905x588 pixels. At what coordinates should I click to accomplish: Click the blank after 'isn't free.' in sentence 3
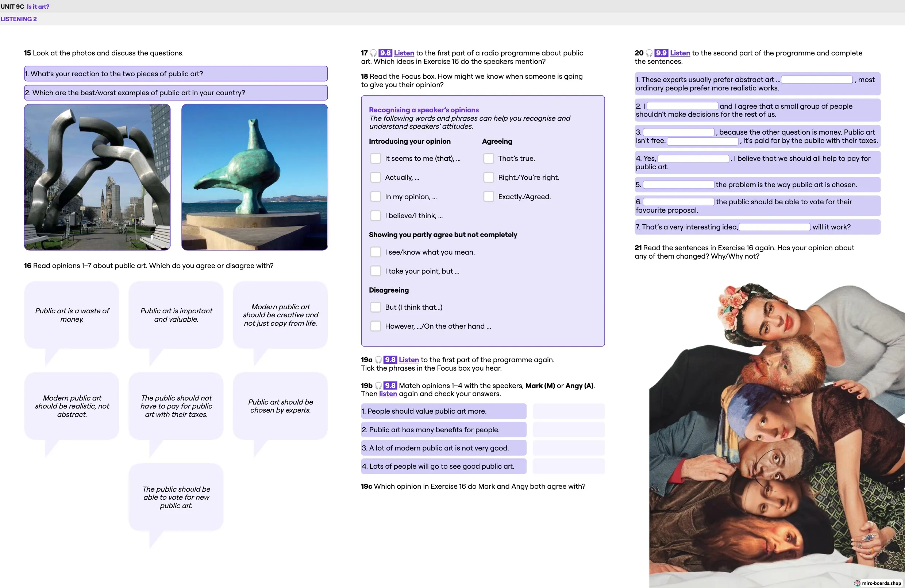pos(703,141)
